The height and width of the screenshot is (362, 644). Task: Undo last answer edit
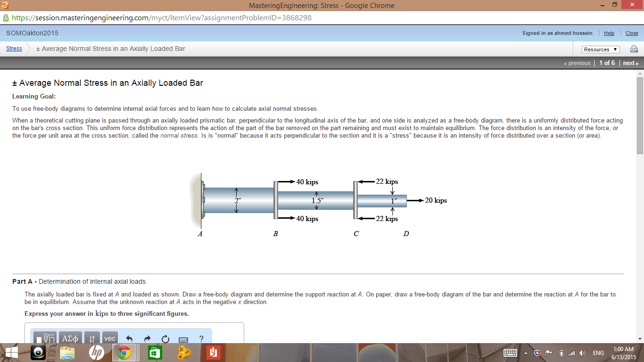[x=130, y=338]
